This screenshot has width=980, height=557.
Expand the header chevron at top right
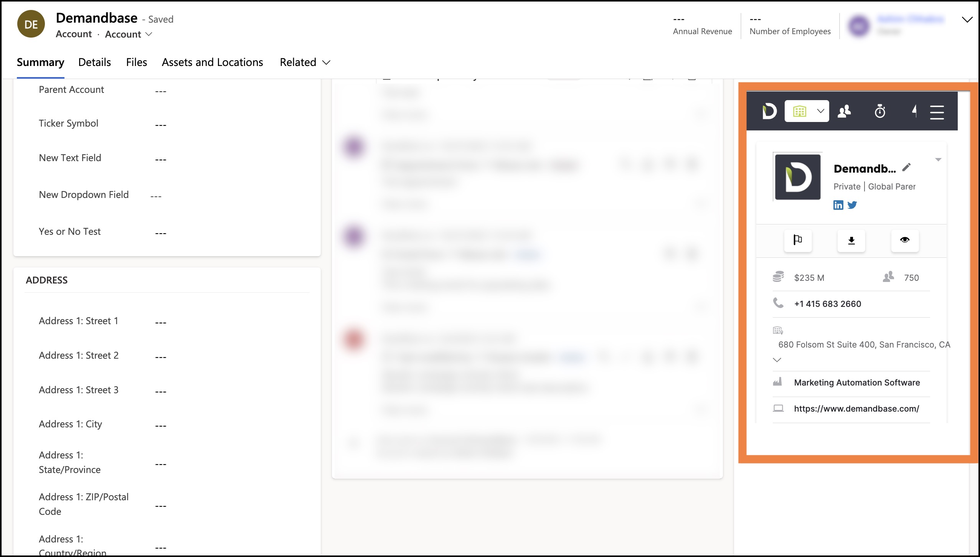pos(967,20)
